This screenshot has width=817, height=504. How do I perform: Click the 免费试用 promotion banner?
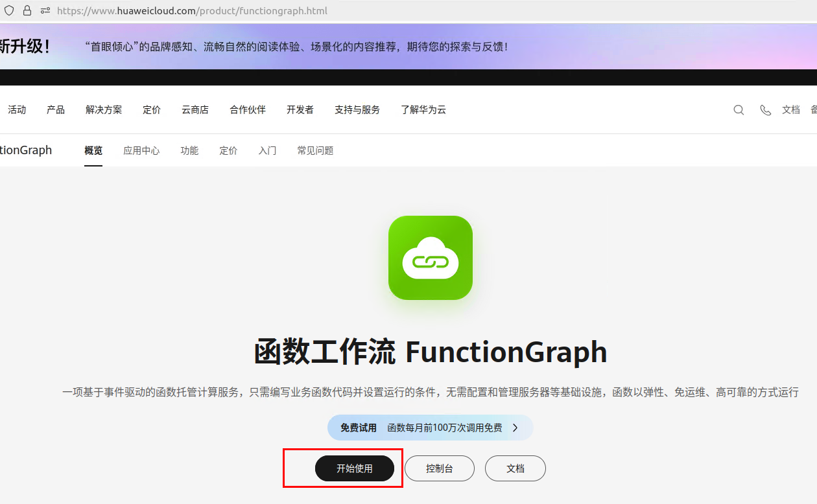pyautogui.click(x=356, y=428)
